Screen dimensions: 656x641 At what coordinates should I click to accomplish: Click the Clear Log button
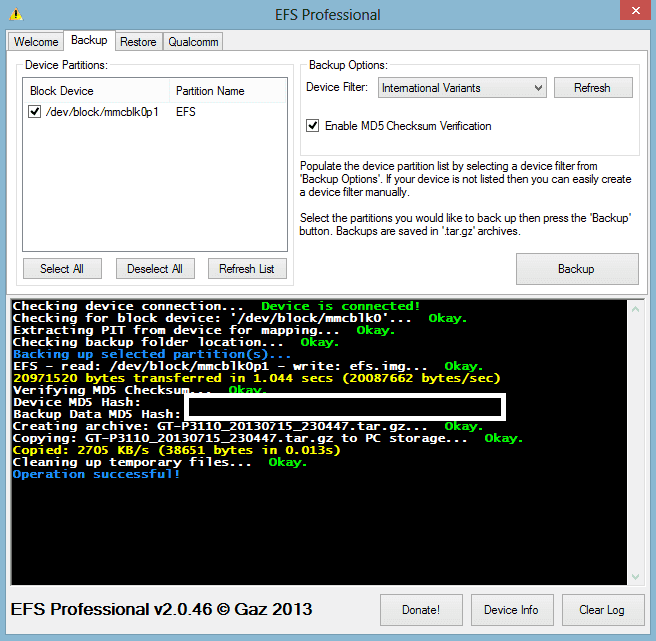click(602, 610)
